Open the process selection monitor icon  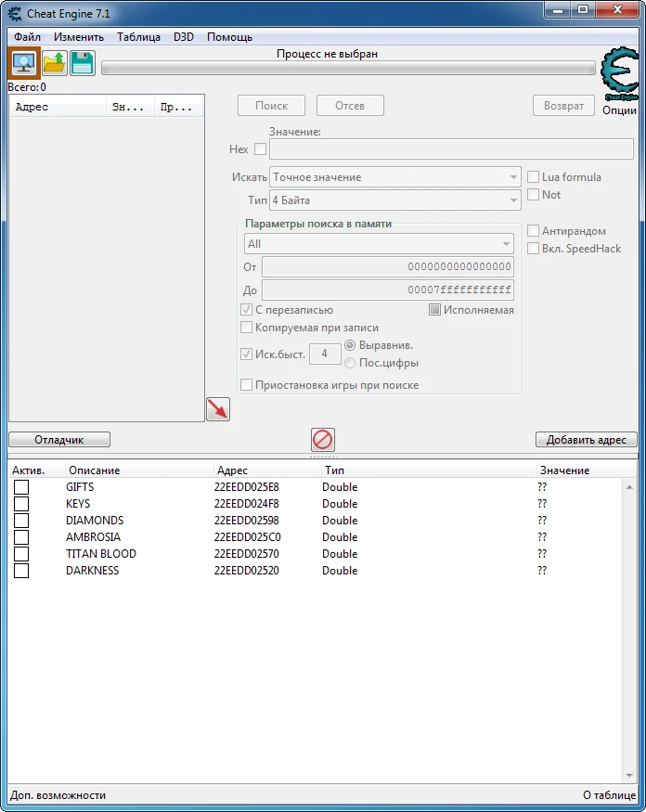pyautogui.click(x=24, y=63)
